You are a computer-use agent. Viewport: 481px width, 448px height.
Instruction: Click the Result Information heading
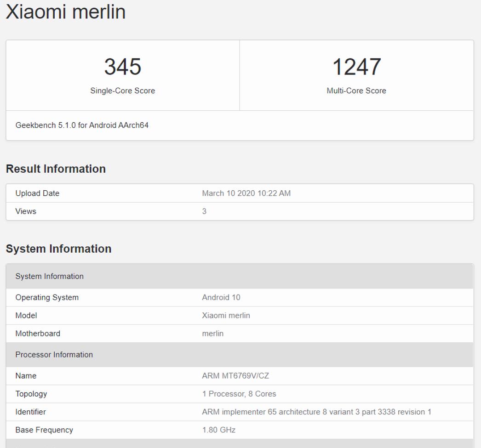56,169
